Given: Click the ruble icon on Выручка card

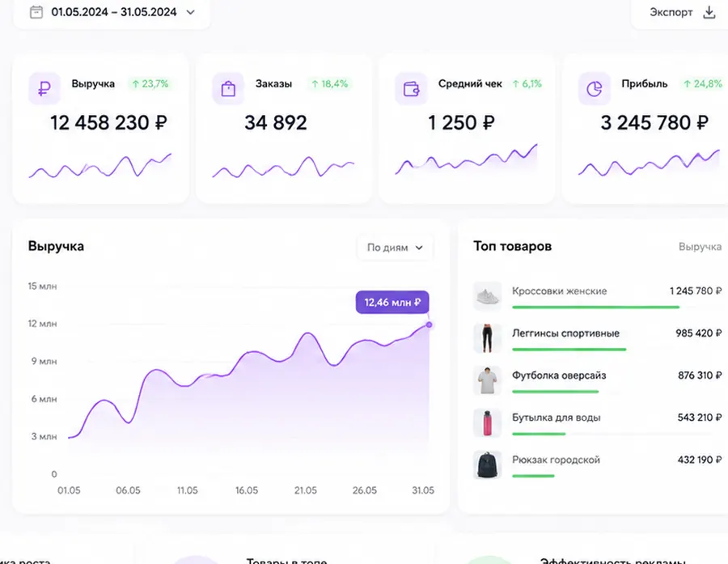Looking at the screenshot, I should [x=44, y=88].
